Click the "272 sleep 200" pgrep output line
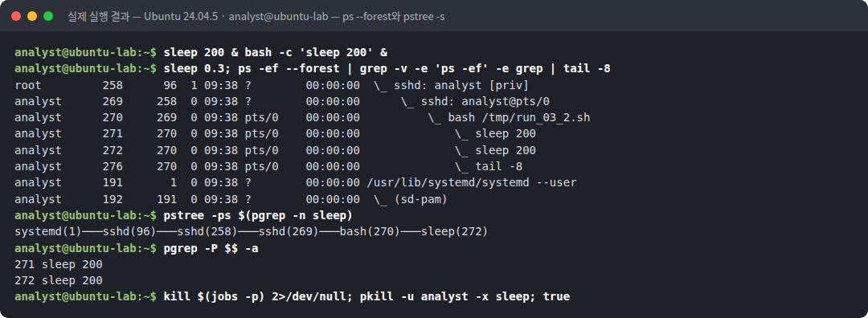This screenshot has width=868, height=318. (x=59, y=280)
